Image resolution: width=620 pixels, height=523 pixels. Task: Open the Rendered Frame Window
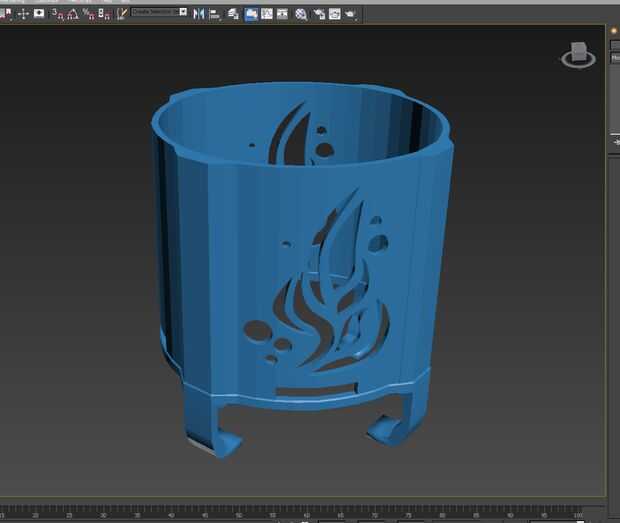coord(335,13)
